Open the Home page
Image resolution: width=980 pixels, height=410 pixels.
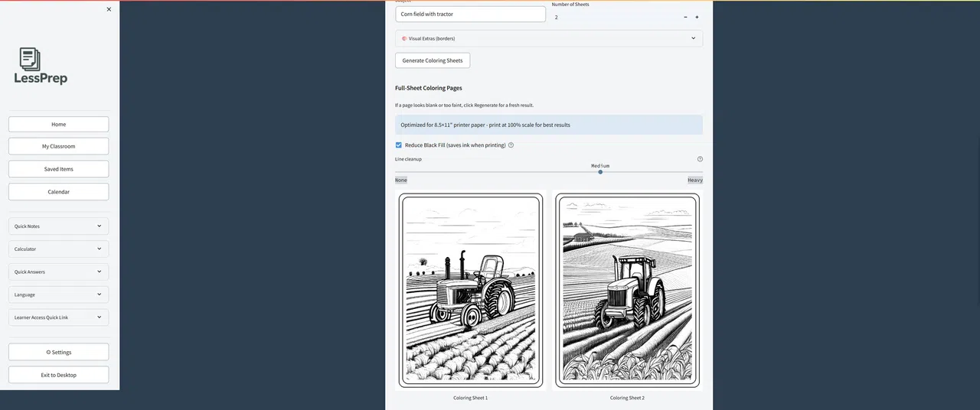point(59,124)
